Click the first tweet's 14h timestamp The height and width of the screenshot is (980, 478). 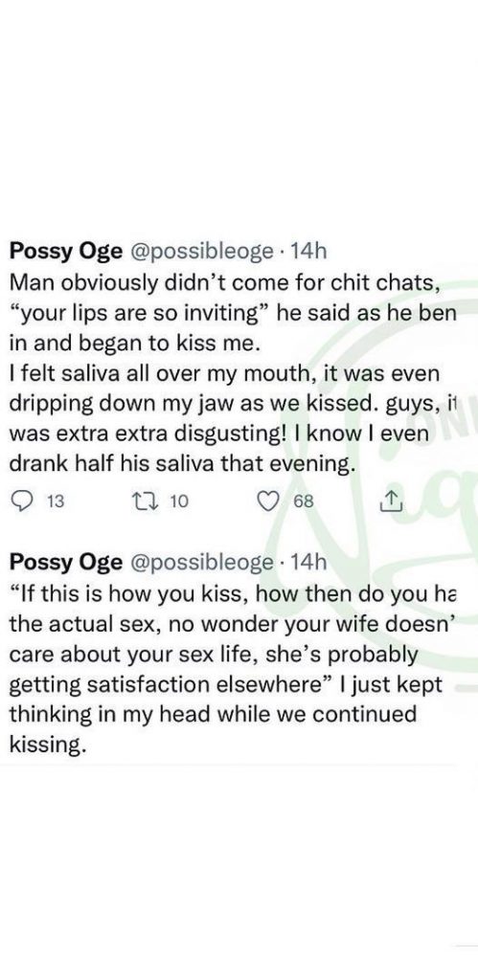click(309, 252)
